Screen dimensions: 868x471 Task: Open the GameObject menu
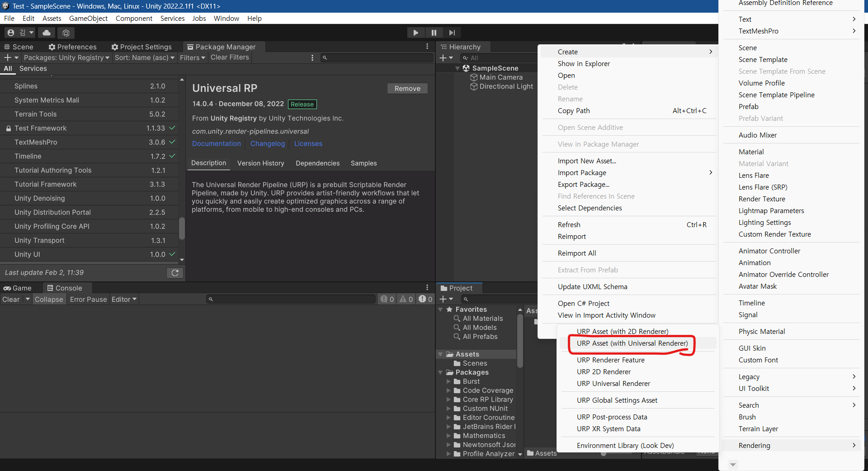(x=88, y=19)
